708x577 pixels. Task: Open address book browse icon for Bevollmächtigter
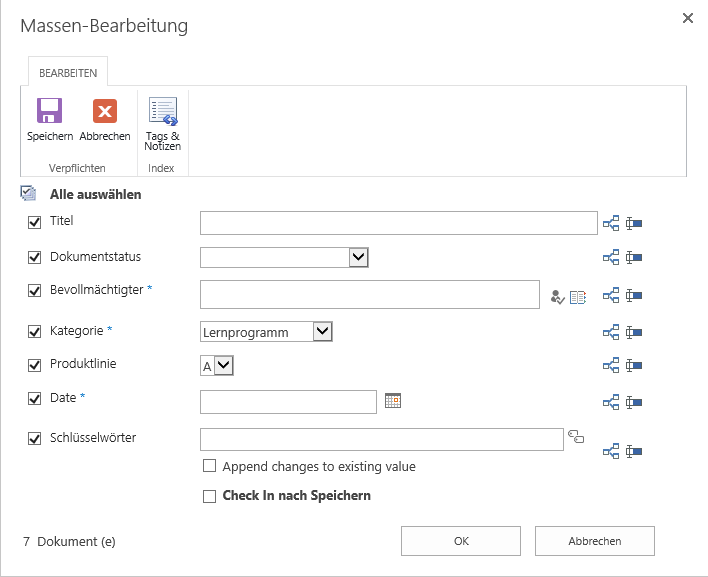click(578, 297)
